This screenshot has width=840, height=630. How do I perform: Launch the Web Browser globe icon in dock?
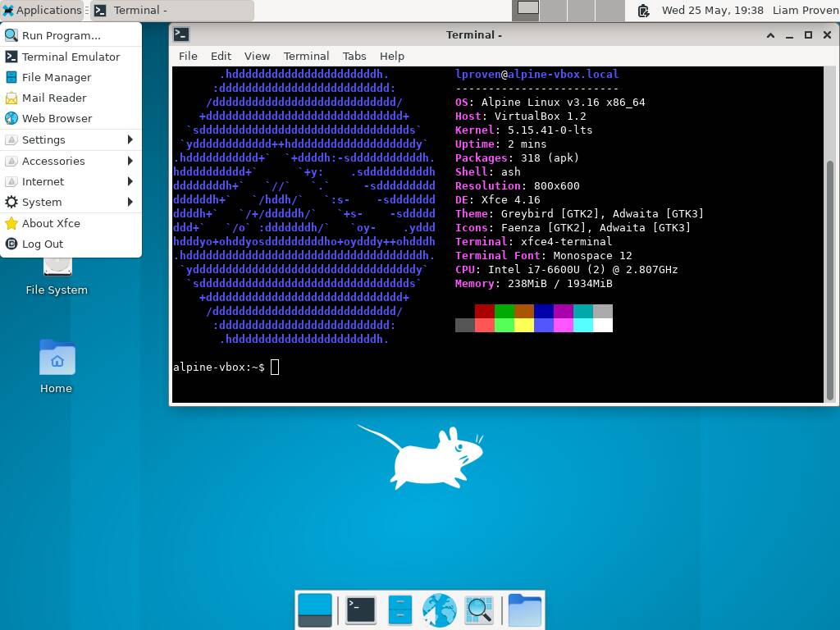click(439, 609)
